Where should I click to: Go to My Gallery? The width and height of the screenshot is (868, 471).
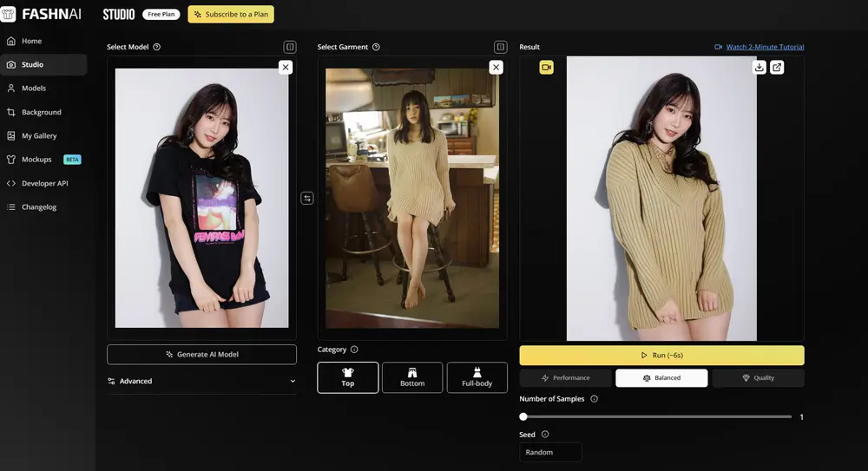39,136
